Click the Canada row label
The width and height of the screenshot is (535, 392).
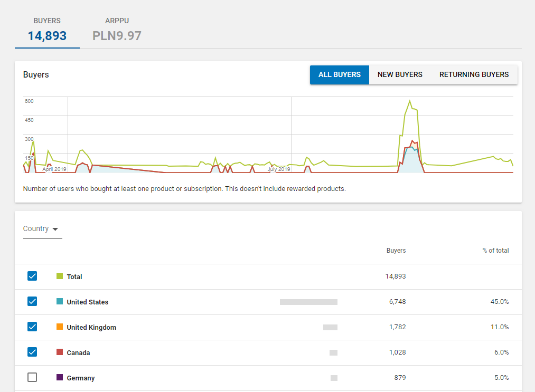pos(79,353)
